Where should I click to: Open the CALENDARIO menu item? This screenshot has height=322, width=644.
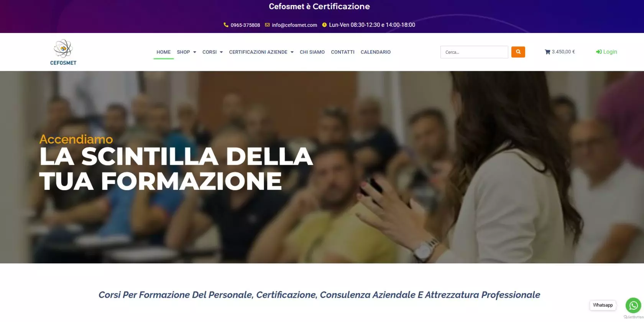coord(376,52)
